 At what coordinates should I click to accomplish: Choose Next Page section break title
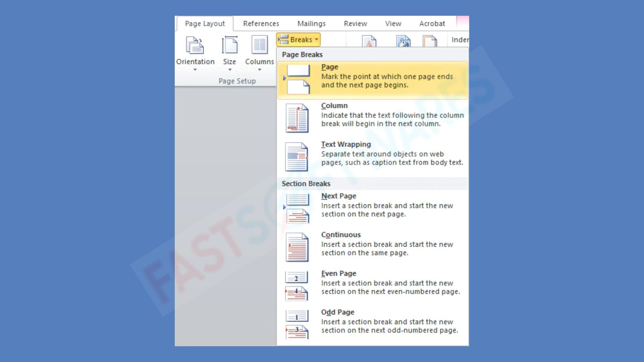[338, 196]
